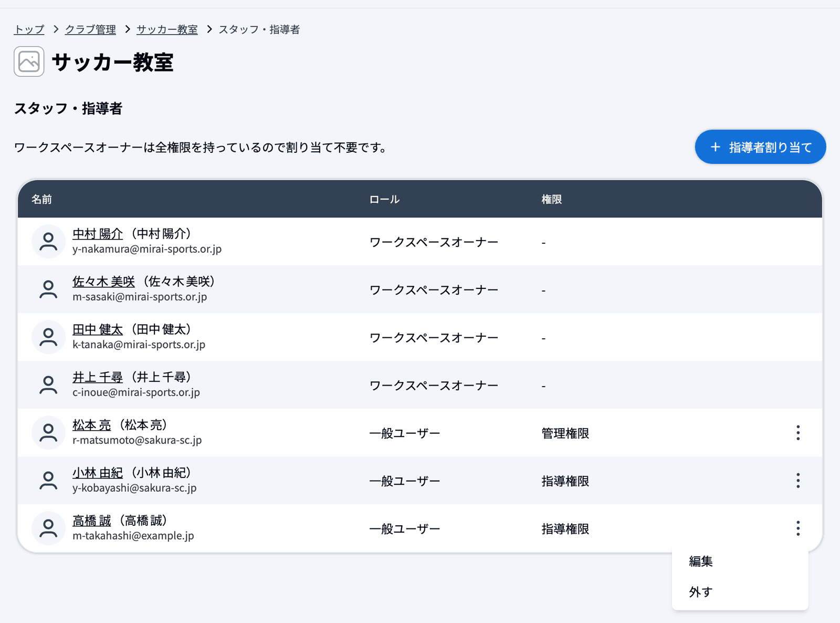Click the 権限 column header
The width and height of the screenshot is (840, 623).
click(552, 199)
